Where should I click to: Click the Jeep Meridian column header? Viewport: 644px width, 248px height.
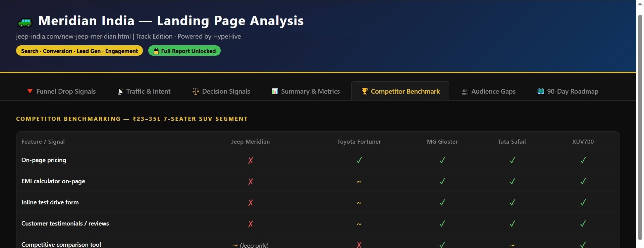coord(251,142)
